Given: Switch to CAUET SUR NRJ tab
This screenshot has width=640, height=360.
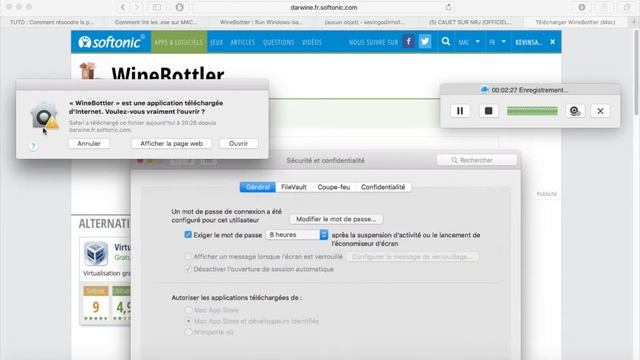Looking at the screenshot, I should 471,22.
